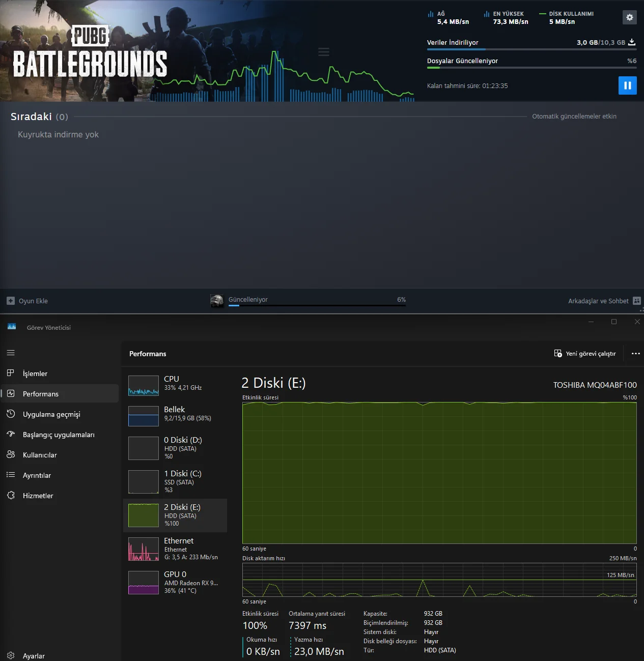Click the Ayrıntılar list icon
This screenshot has height=661, width=644.
tap(10, 475)
